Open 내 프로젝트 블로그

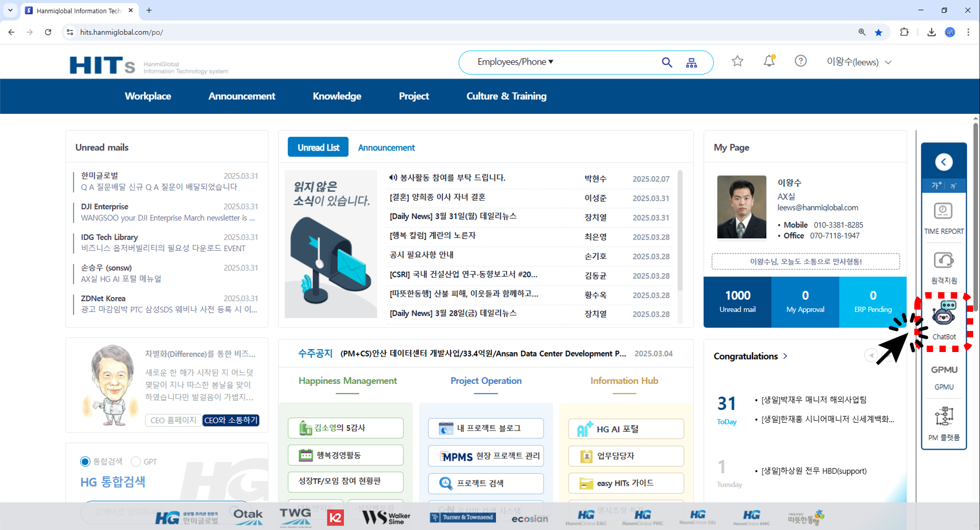tap(486, 428)
